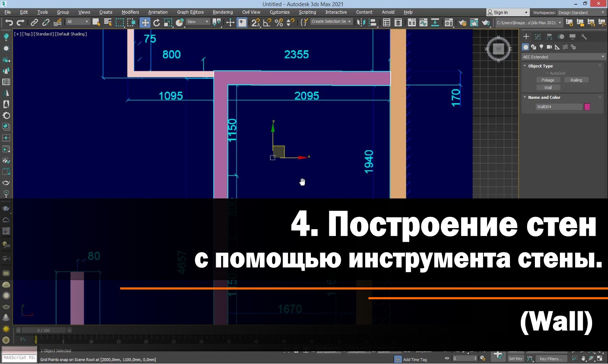Enable the Angle Snap toggle
Image resolution: width=608 pixels, height=364 pixels.
coord(267,22)
